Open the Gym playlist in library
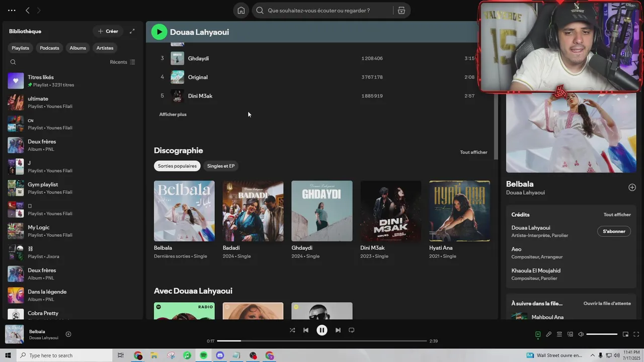644x362 pixels. (x=73, y=188)
